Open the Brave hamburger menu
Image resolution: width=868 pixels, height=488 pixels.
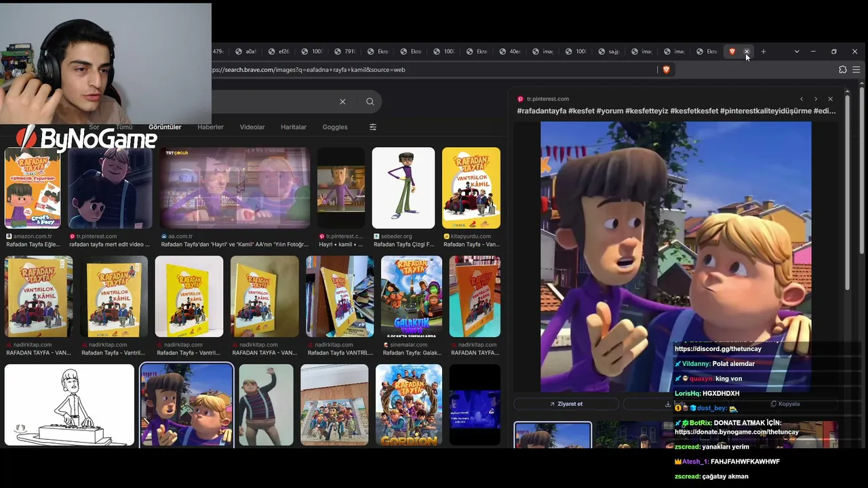pos(856,69)
